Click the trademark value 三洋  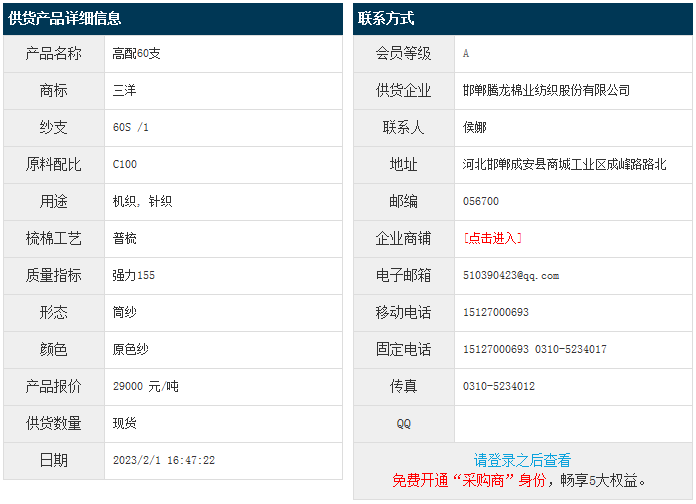tap(124, 90)
